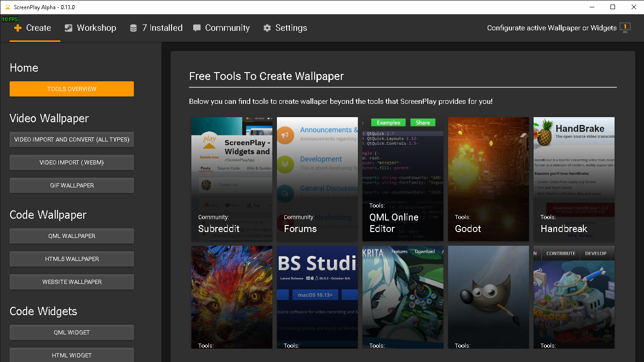The width and height of the screenshot is (644, 362).
Task: Click the chat bubble icon beside Community
Action: point(197,28)
